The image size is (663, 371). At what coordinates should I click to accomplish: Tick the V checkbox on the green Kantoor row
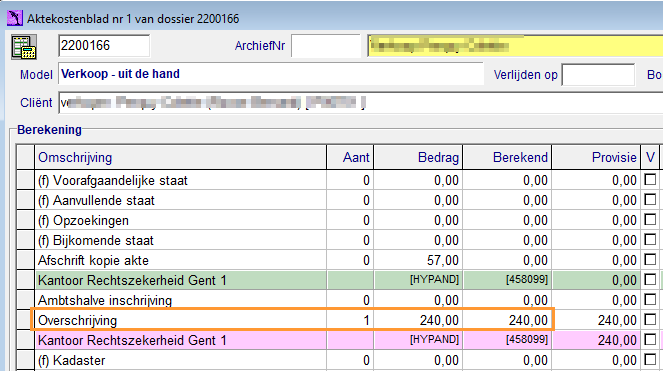(x=650, y=279)
